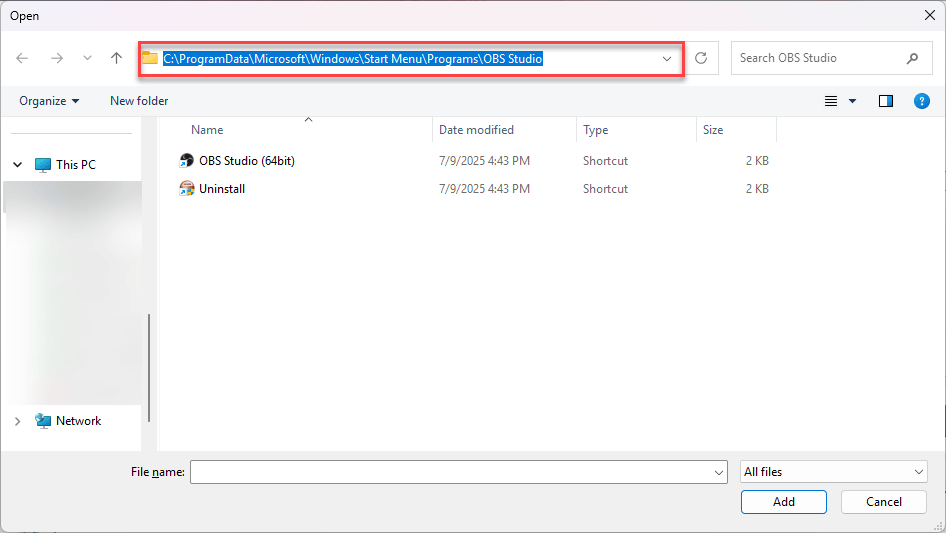Sort by the Type column header
The width and height of the screenshot is (946, 533).
pos(595,130)
